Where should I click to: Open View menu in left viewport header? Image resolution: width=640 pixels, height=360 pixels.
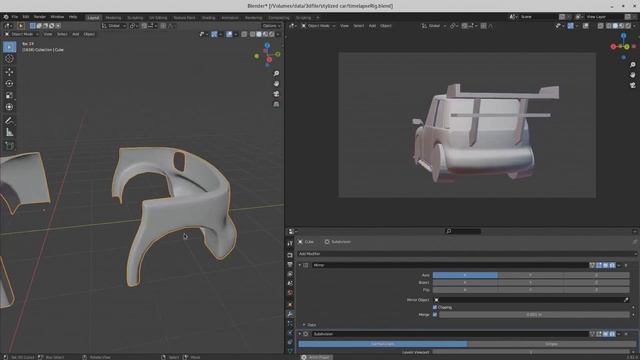48,34
